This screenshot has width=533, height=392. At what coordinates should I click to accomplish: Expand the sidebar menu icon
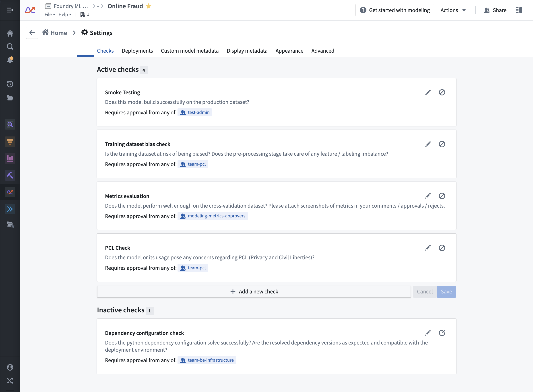[10, 10]
